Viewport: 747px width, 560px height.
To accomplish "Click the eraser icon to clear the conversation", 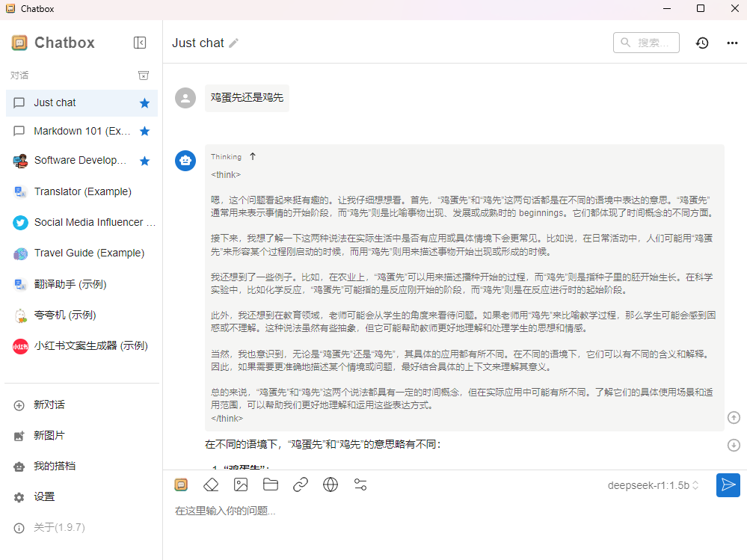I will pyautogui.click(x=211, y=484).
